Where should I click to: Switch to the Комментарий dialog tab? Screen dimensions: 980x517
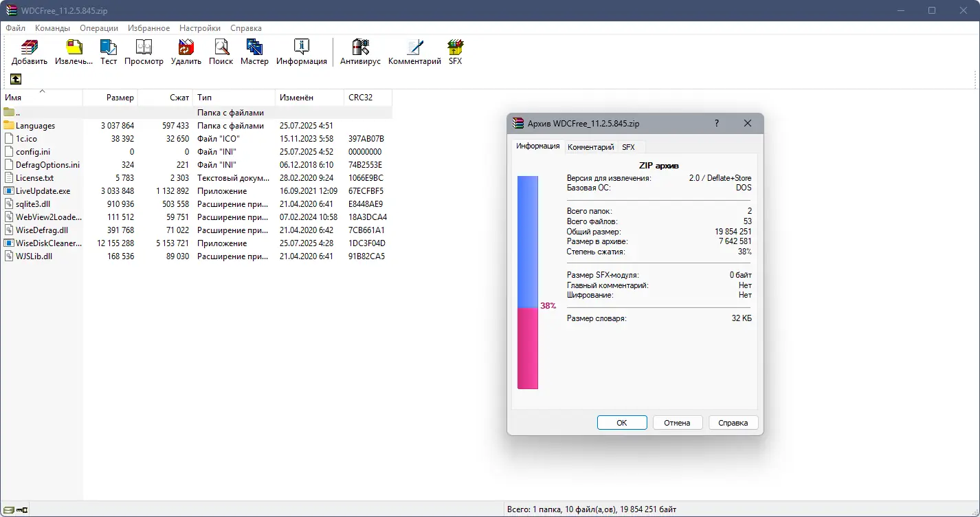590,147
